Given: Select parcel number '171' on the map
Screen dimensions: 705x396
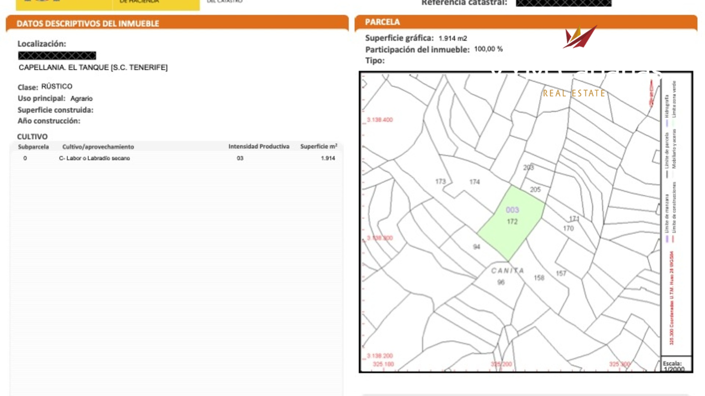Looking at the screenshot, I should click(x=574, y=219).
